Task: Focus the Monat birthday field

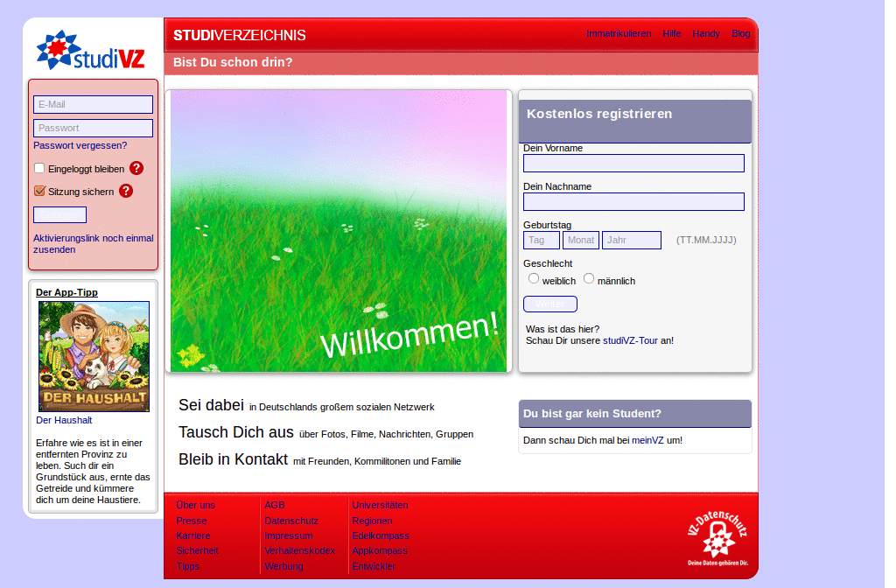Action: [x=581, y=240]
